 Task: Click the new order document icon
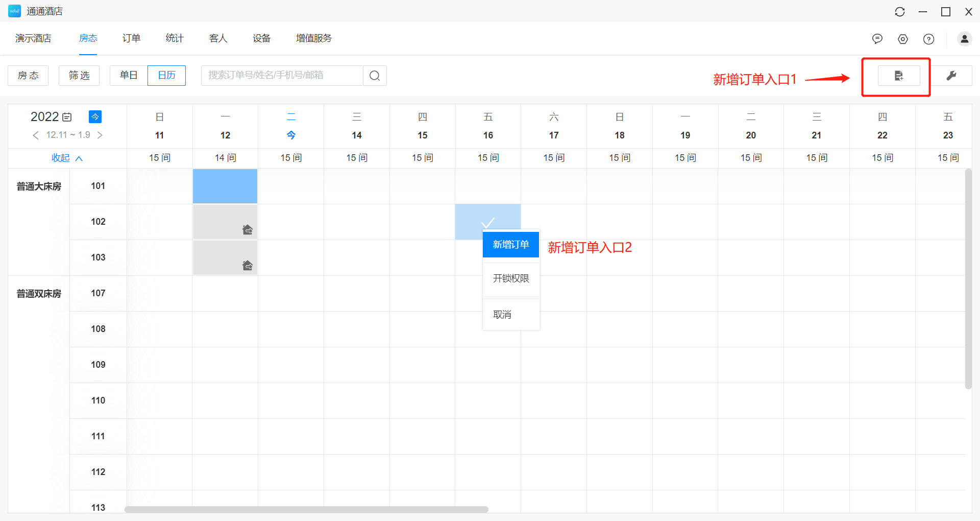click(898, 76)
